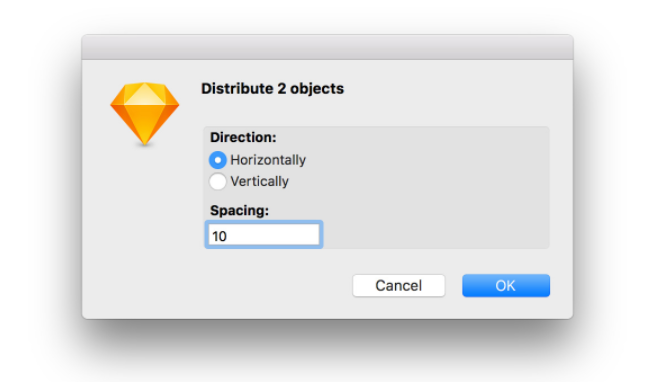Click the empty white circle beside Vertically
This screenshot has height=382, width=659.
[218, 182]
